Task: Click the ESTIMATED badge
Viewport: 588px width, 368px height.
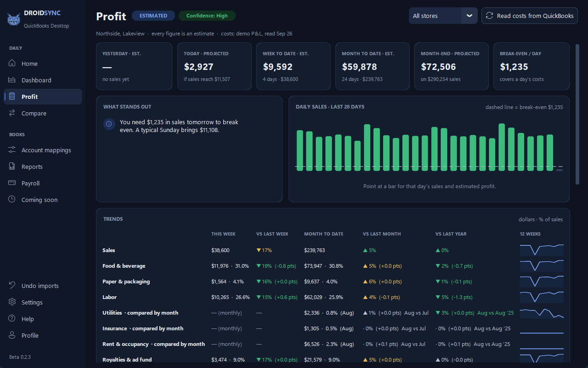Action: click(153, 16)
